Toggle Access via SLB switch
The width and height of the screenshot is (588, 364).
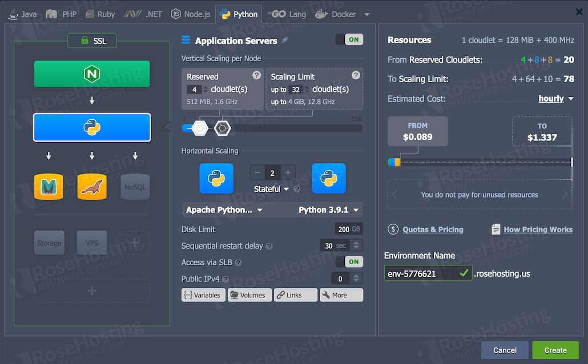[349, 262]
